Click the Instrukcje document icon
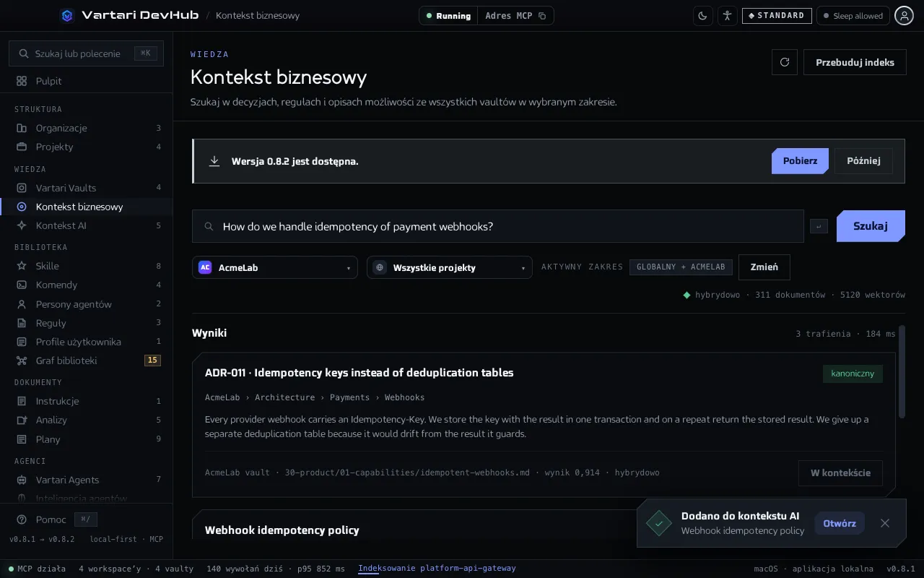This screenshot has height=578, width=924. (22, 401)
